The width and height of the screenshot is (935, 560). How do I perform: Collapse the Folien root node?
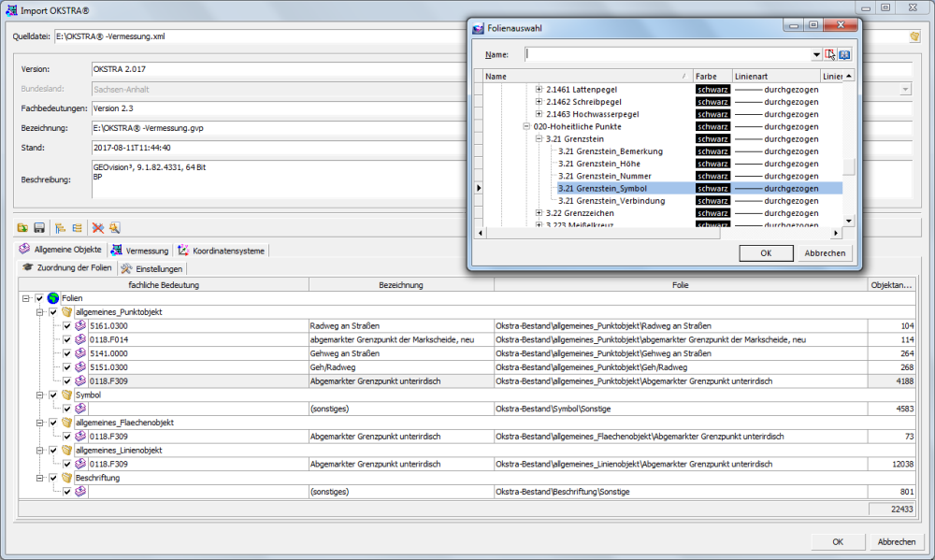[25, 298]
